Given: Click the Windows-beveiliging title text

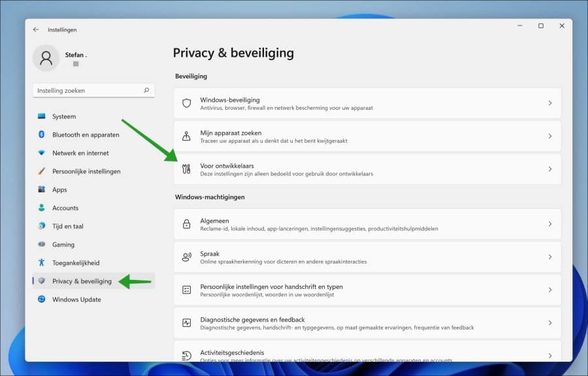Looking at the screenshot, I should [230, 100].
